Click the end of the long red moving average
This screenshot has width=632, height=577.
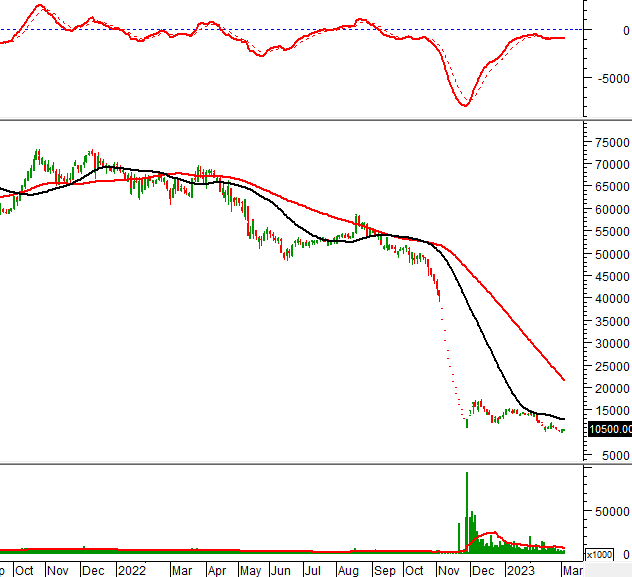565,380
